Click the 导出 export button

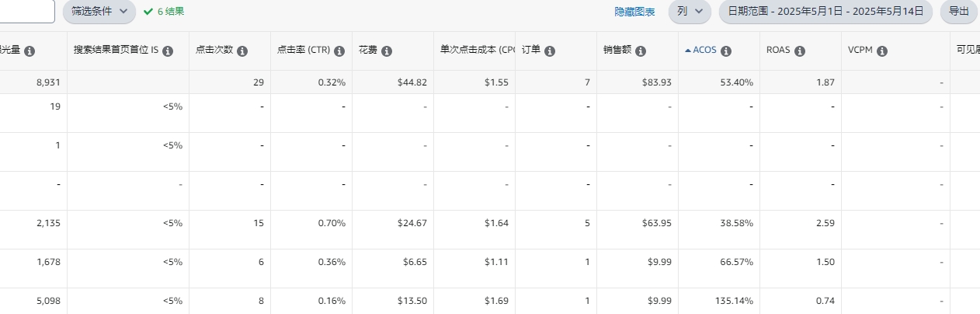coord(959,12)
